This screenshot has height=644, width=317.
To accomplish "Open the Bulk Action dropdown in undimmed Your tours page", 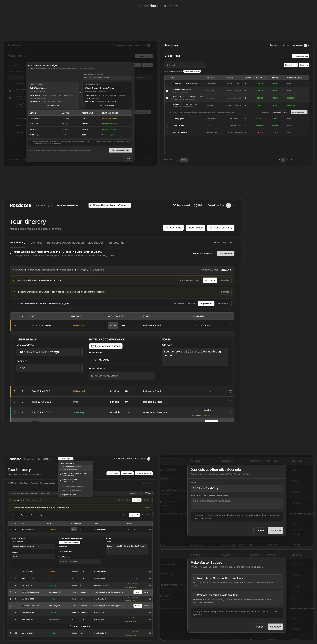I will click(291, 65).
